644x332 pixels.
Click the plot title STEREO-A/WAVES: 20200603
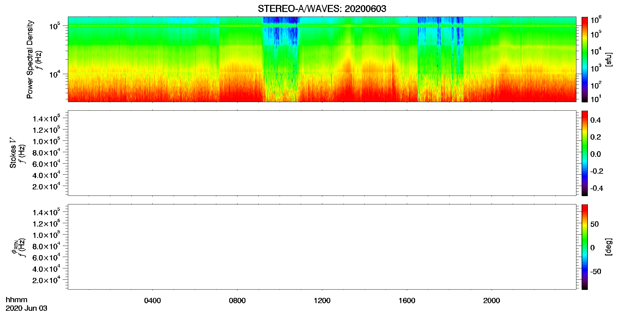point(322,9)
